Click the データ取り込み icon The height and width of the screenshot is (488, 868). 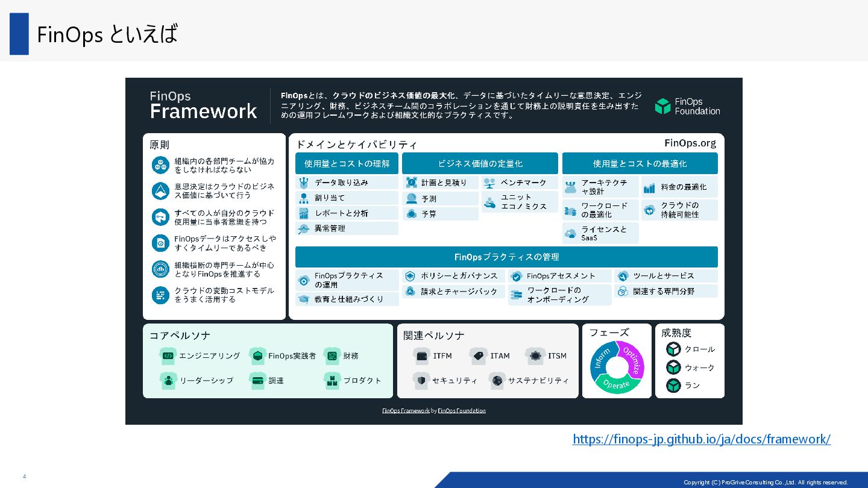pyautogui.click(x=304, y=183)
